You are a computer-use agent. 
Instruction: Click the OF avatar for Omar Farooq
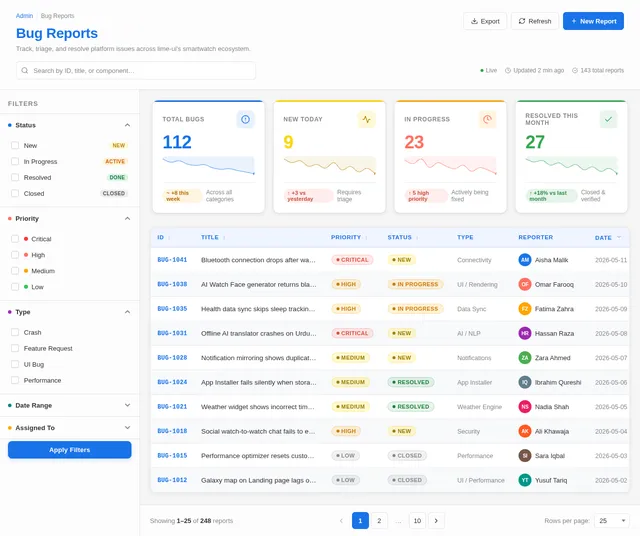525,284
